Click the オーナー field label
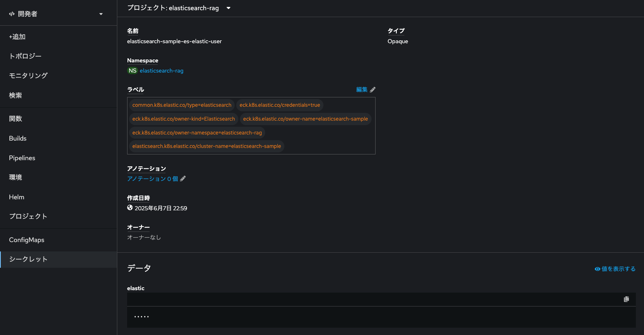This screenshot has height=335, width=644. pos(138,227)
